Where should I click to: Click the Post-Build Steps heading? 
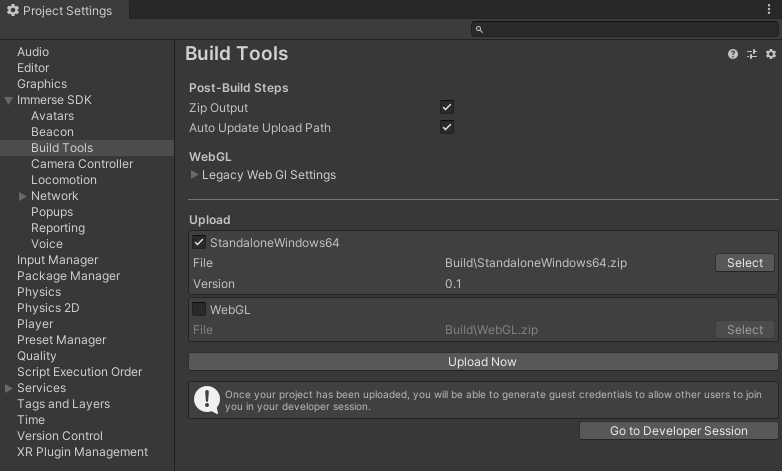pos(238,88)
